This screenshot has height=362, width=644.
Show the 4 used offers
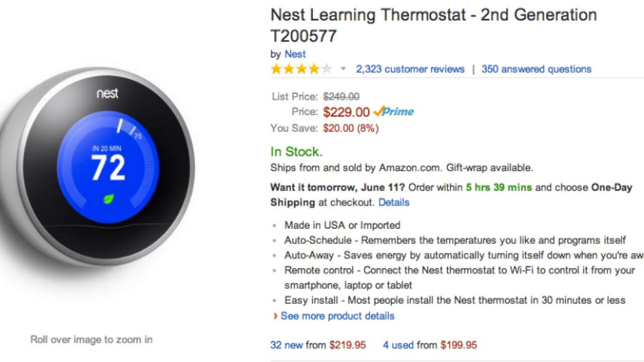click(398, 345)
